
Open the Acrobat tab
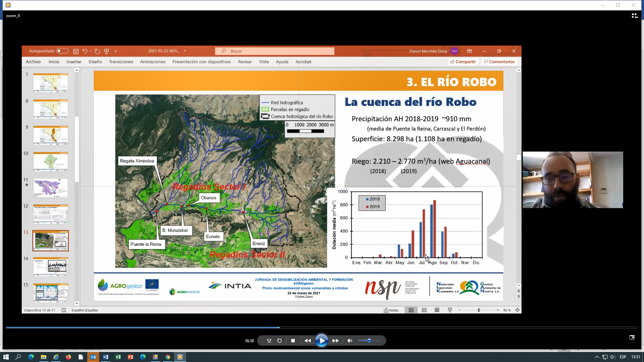[x=304, y=62]
